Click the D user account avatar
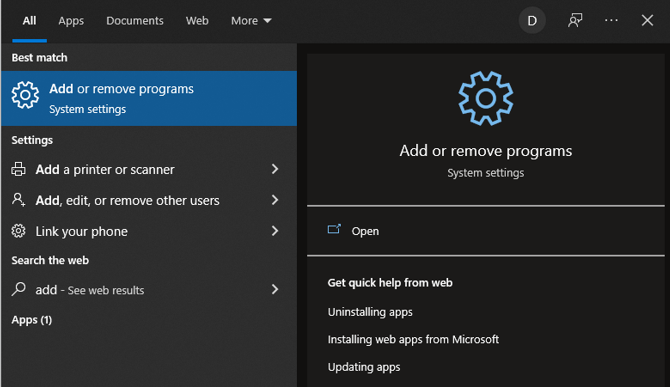The image size is (670, 387). [532, 20]
